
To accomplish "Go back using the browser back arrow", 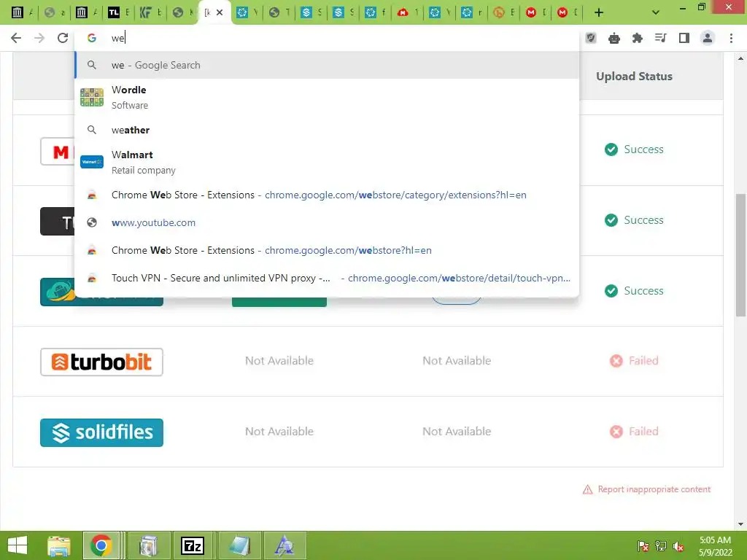I will click(16, 38).
